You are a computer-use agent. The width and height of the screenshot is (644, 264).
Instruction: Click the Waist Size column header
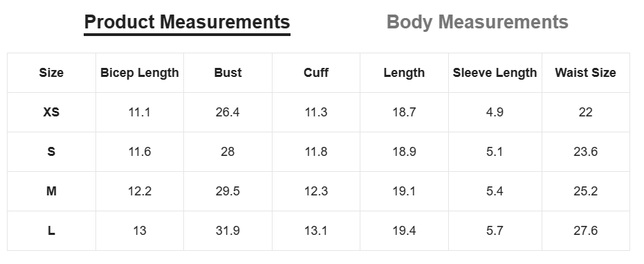point(586,73)
